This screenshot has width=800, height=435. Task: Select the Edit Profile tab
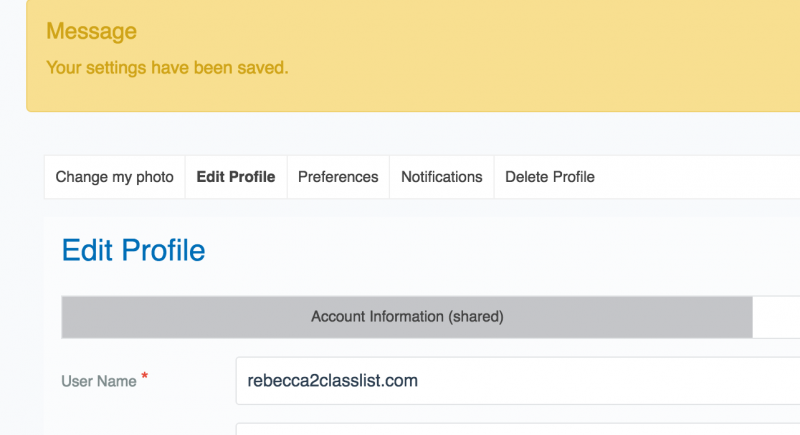pyautogui.click(x=236, y=177)
